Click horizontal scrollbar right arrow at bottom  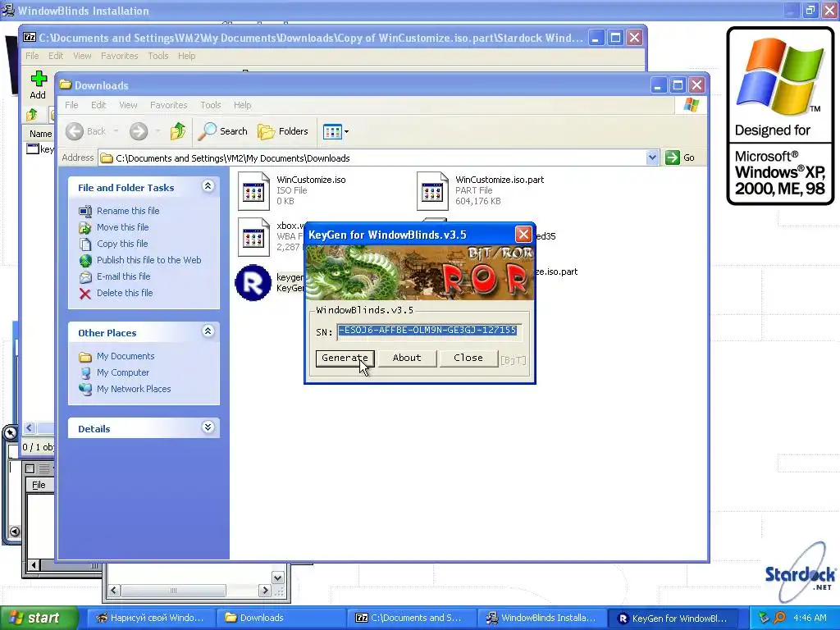265,591
